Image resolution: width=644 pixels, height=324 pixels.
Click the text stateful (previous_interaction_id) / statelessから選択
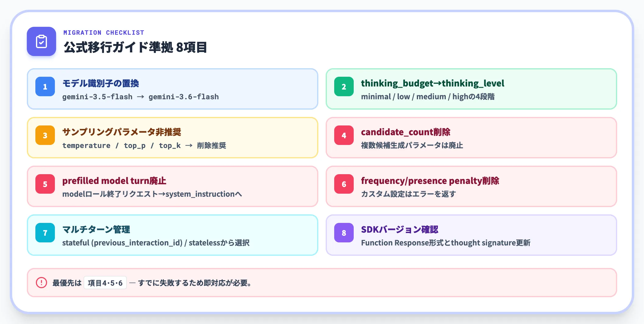156,243
